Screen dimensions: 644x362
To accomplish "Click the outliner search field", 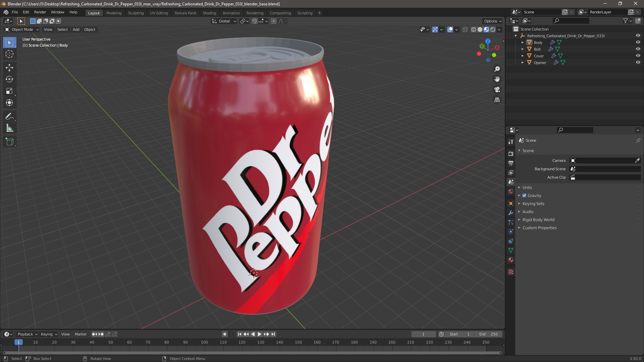I will click(571, 21).
